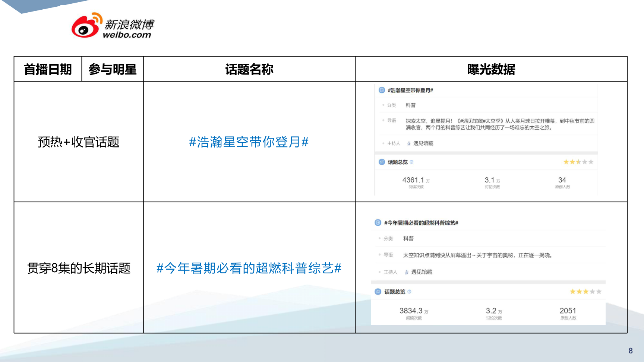Click the Sina Weibo eye logo
The width and height of the screenshot is (644, 362).
pos(86,25)
